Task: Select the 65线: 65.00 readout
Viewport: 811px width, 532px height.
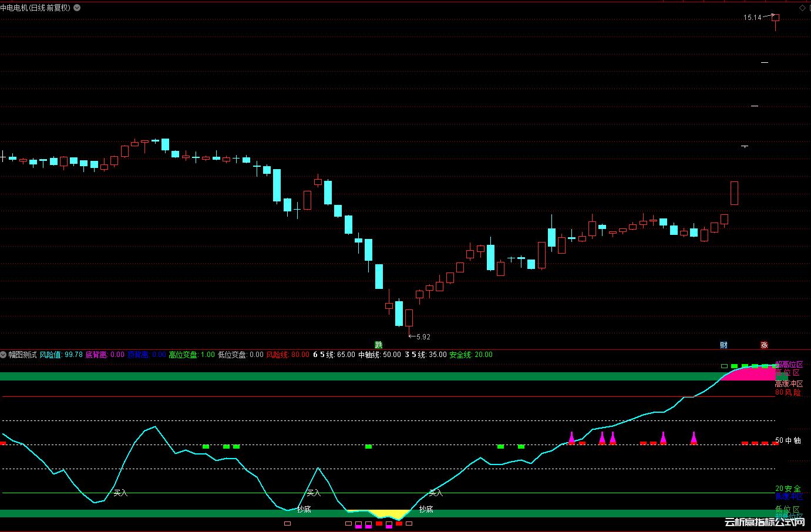Action: point(334,355)
